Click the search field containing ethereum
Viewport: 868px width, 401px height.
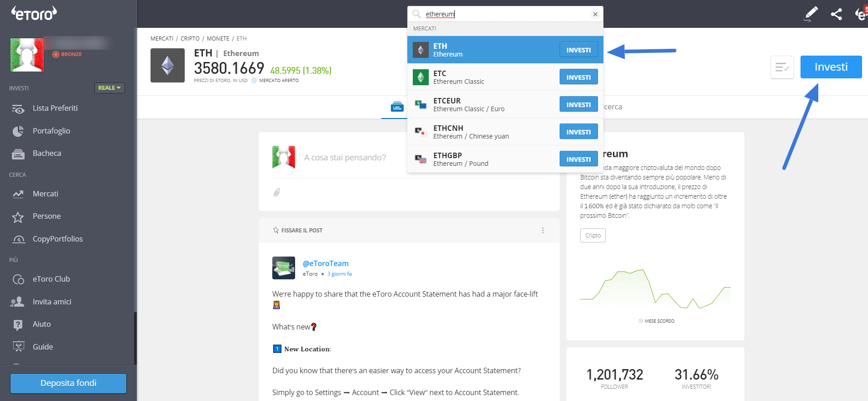[505, 14]
